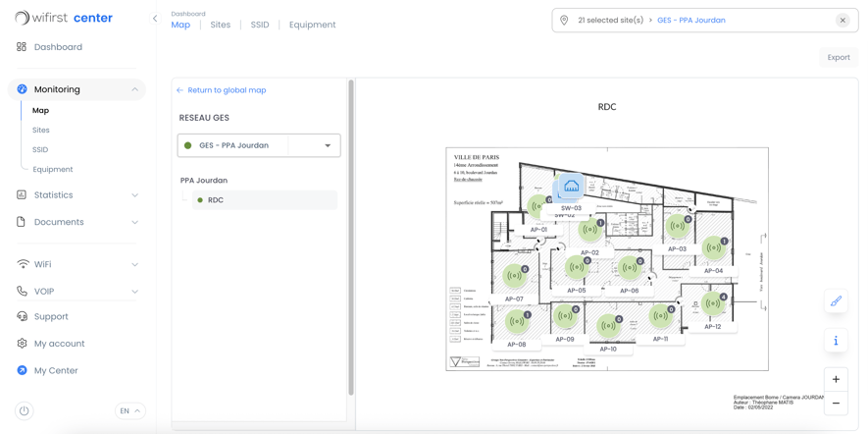Viewport: 868px width, 434px height.
Task: Click Return to global map link
Action: point(222,90)
